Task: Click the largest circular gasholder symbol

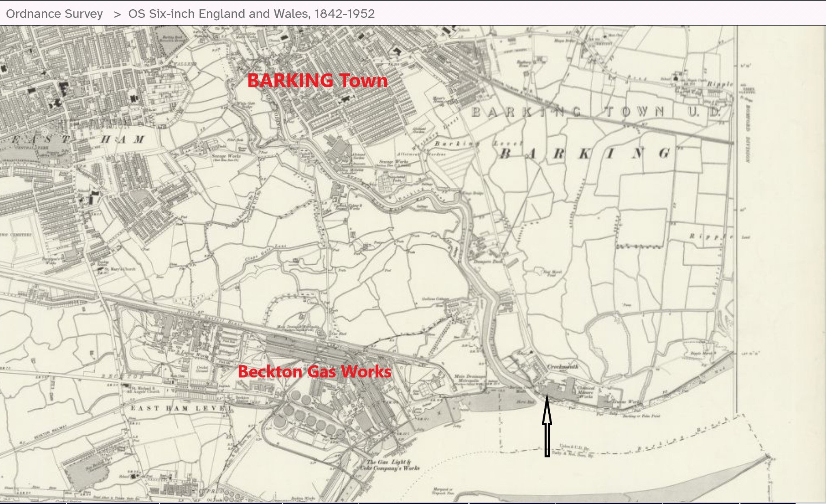Action: coord(280,421)
